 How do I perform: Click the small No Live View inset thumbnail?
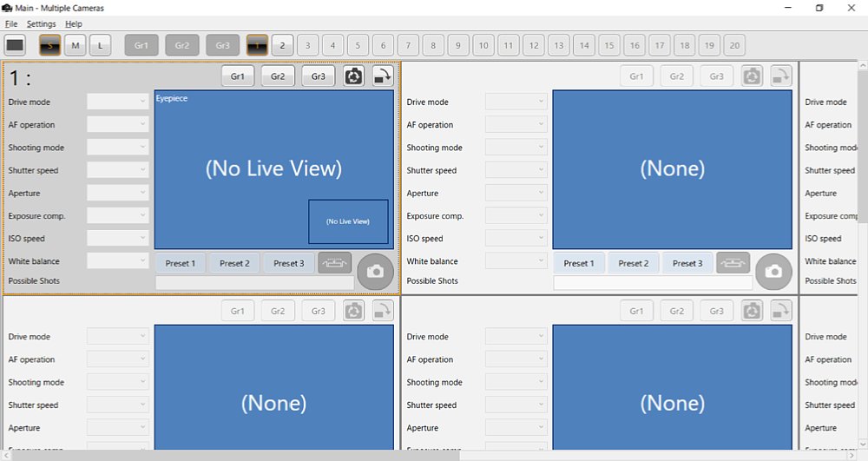[348, 221]
